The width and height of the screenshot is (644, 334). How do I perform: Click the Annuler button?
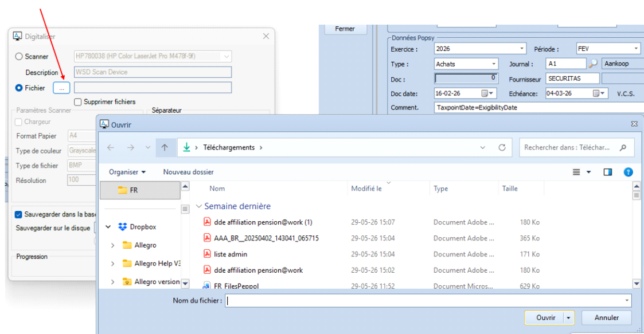coord(607,317)
